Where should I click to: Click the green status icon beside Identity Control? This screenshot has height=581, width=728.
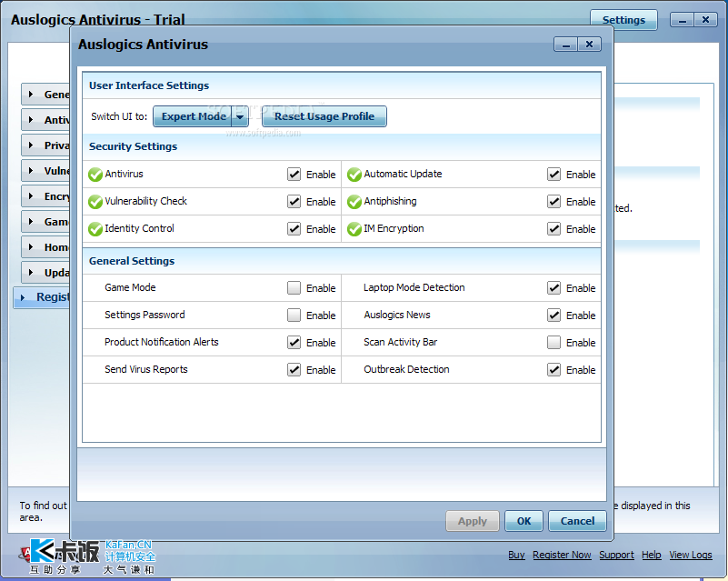tap(95, 229)
